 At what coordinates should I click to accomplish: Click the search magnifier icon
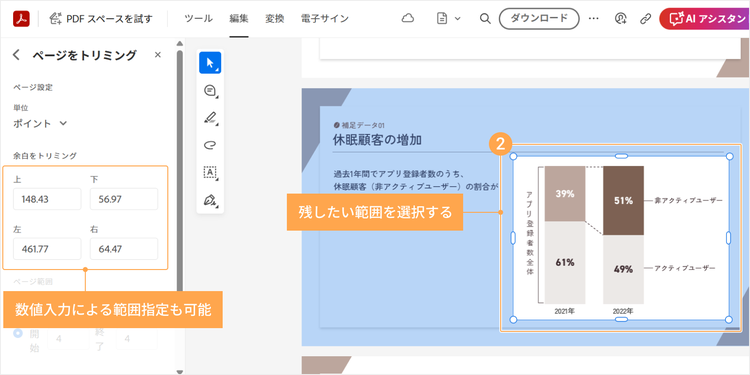485,19
